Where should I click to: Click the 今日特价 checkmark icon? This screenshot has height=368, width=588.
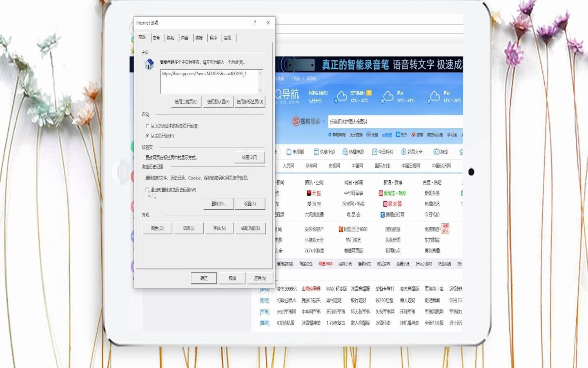375,151
